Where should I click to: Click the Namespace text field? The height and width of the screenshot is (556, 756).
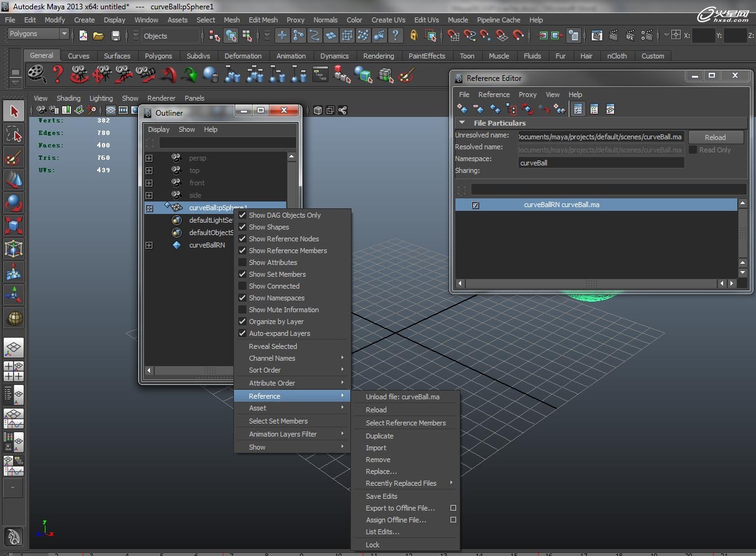point(600,163)
